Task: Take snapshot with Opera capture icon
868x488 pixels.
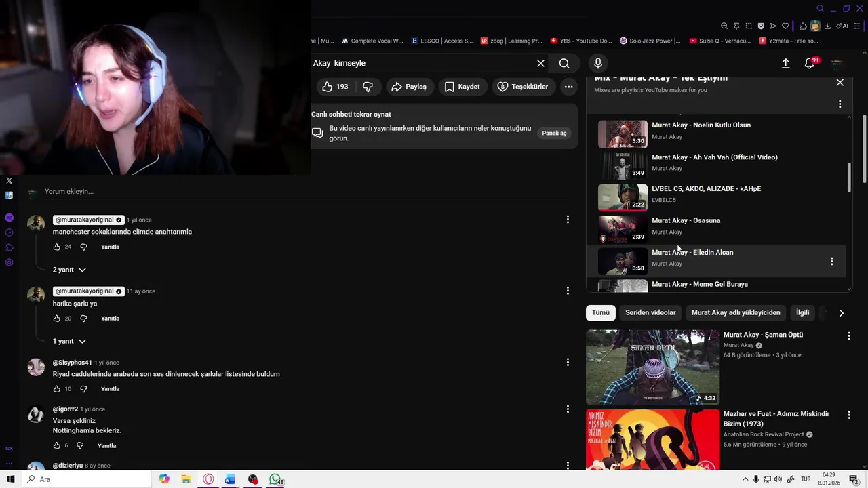Action: pos(749,26)
